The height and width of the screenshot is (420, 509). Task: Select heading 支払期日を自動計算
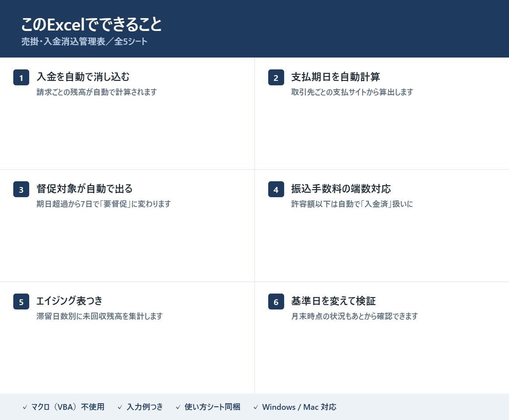point(335,77)
